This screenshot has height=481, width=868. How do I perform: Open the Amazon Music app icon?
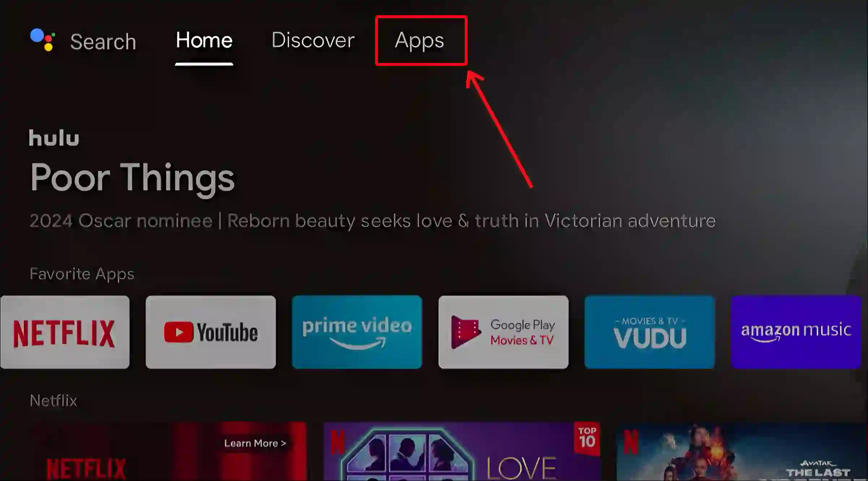click(x=795, y=332)
